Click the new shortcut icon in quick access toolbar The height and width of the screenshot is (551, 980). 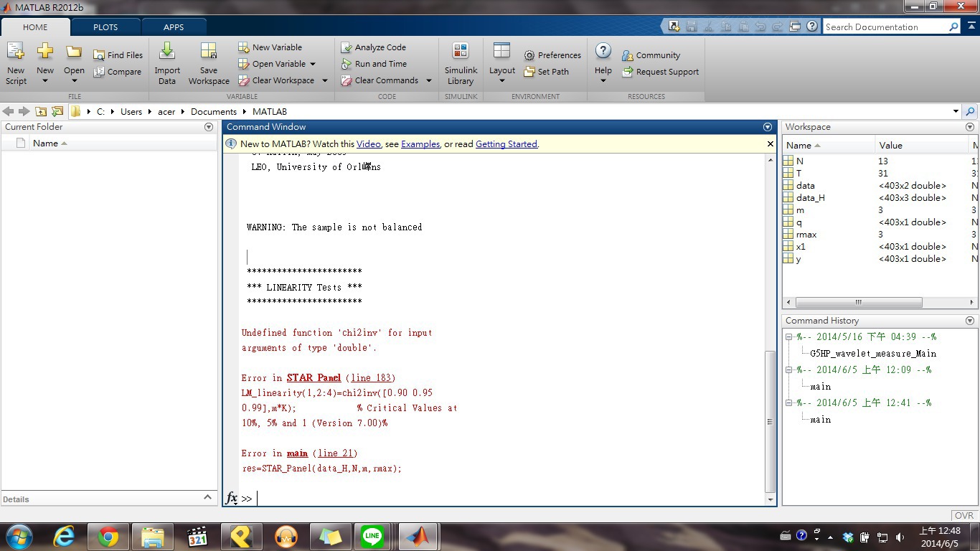click(674, 27)
